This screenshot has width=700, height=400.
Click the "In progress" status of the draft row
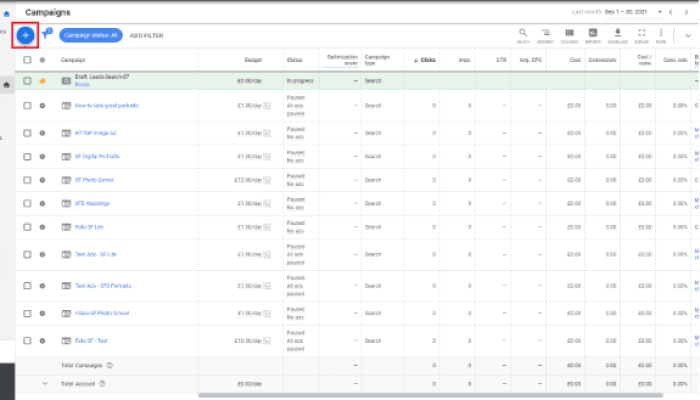300,81
